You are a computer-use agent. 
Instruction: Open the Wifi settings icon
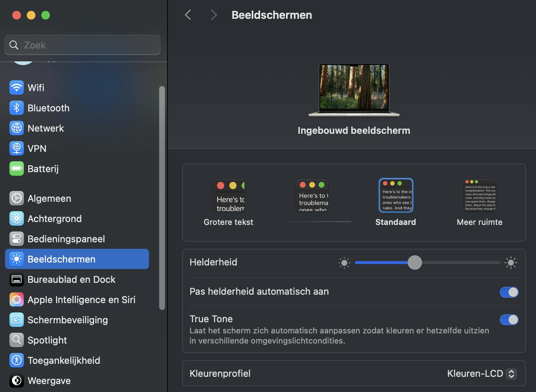point(17,88)
